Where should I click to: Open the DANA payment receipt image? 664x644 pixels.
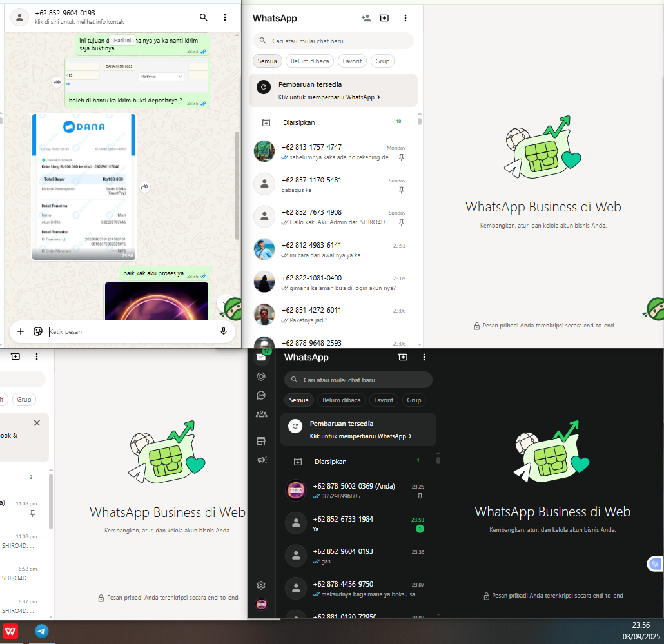click(84, 186)
